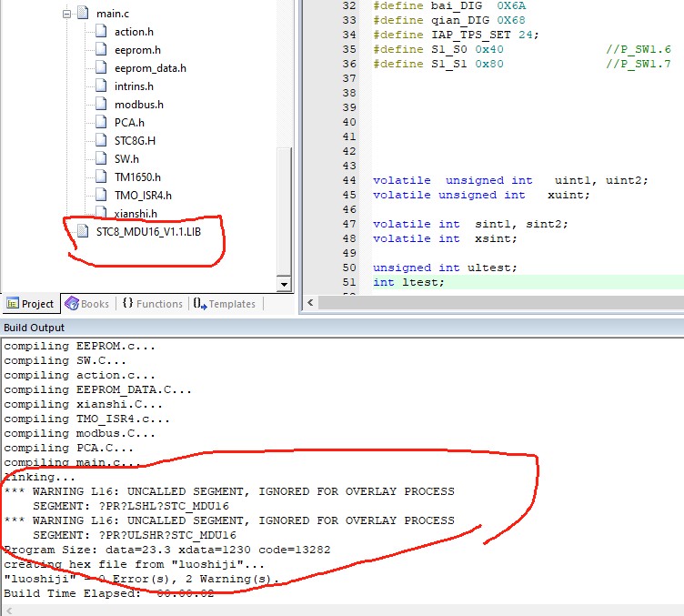Viewport: 684px width, 616px height.
Task: Click 'compiling modbus.C...' output line
Action: click(79, 433)
